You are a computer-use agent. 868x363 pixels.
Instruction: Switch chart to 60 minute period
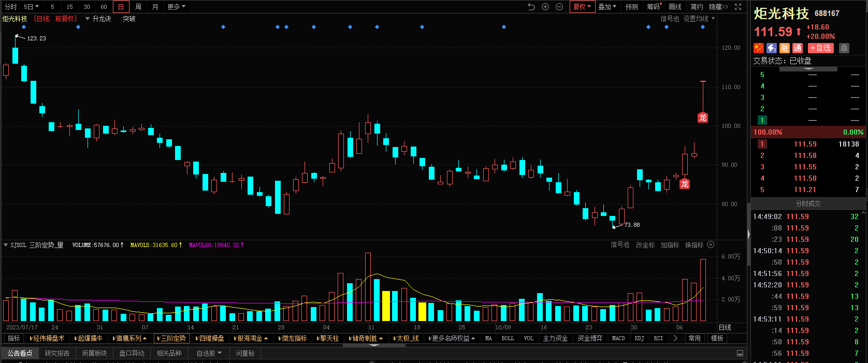(x=104, y=7)
